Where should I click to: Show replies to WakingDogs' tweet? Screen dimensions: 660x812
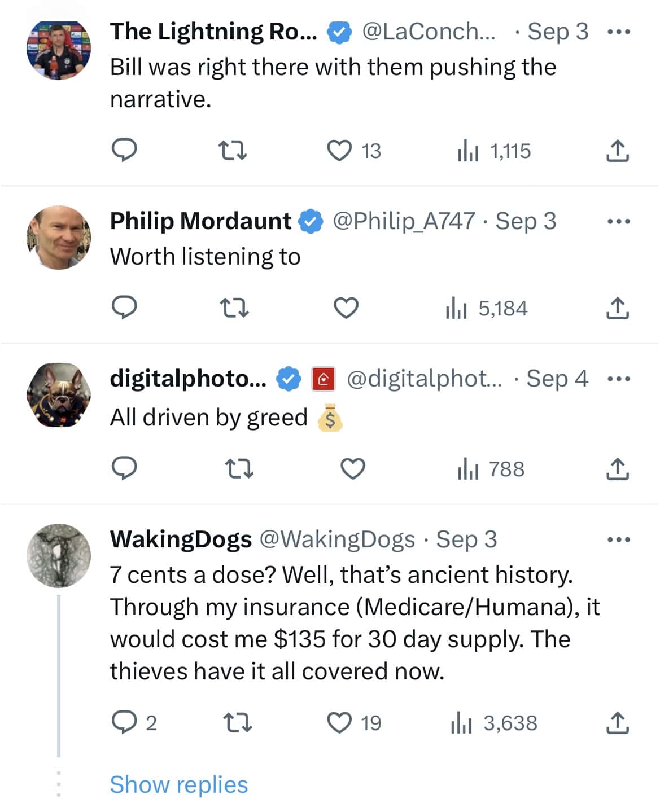tap(178, 784)
